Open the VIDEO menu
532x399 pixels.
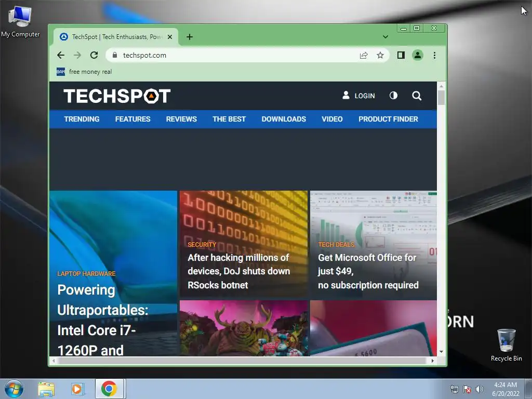tap(332, 119)
